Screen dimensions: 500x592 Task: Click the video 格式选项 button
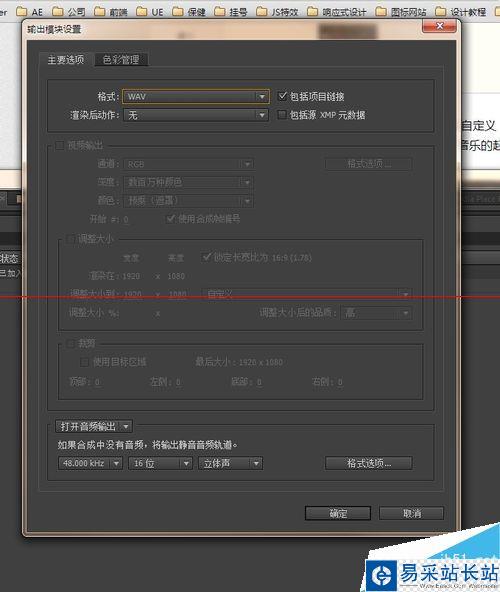369,164
